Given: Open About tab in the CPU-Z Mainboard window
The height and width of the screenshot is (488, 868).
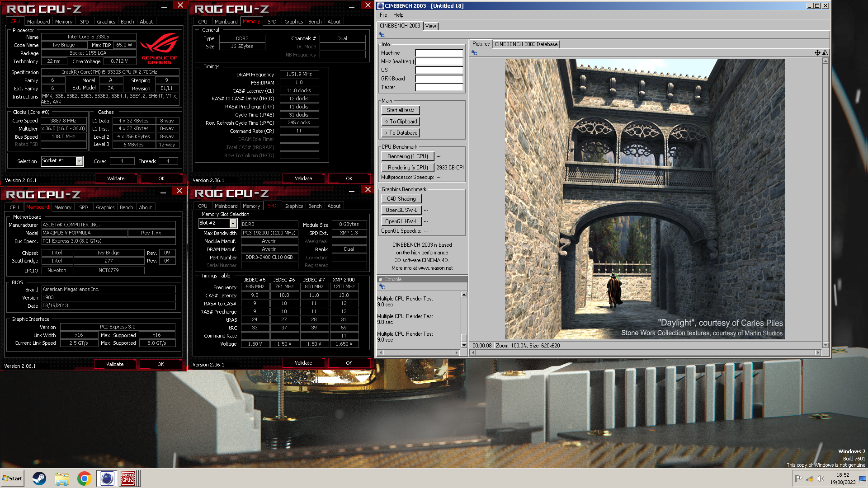Looking at the screenshot, I should click(x=146, y=207).
